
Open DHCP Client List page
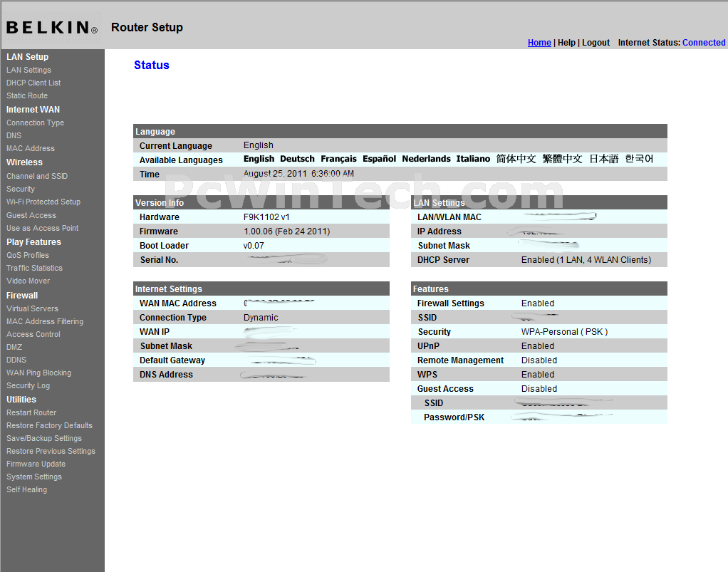point(33,83)
